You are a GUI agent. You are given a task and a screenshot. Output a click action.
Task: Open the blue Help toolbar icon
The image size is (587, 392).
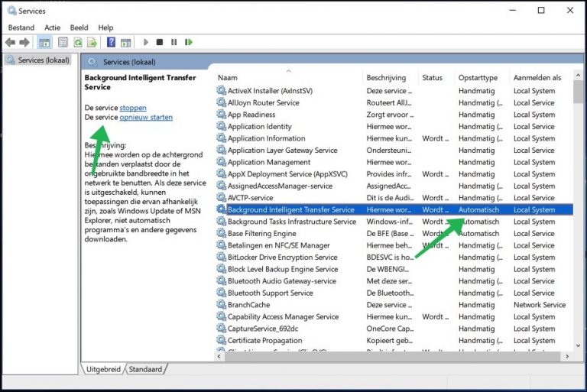pyautogui.click(x=111, y=43)
